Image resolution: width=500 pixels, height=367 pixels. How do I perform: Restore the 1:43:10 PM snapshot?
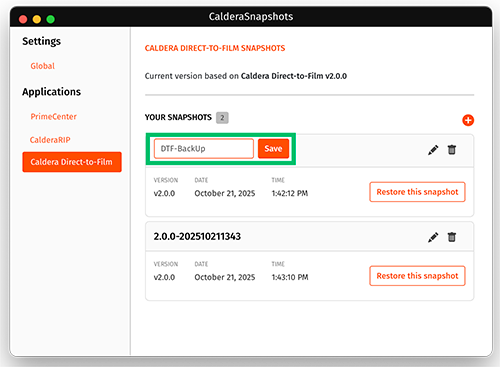click(417, 276)
